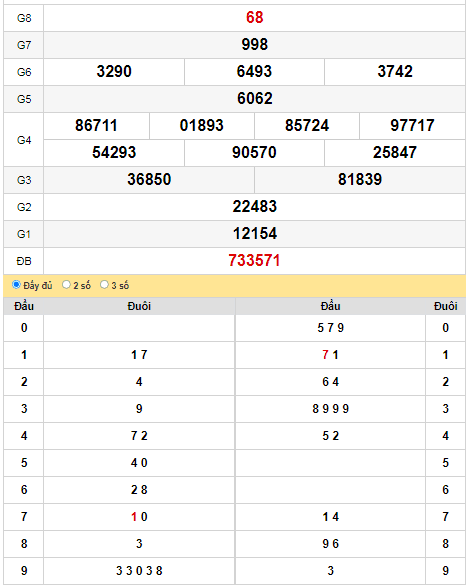Click G3 number 36850
The width and height of the screenshot is (469, 587).
(149, 179)
